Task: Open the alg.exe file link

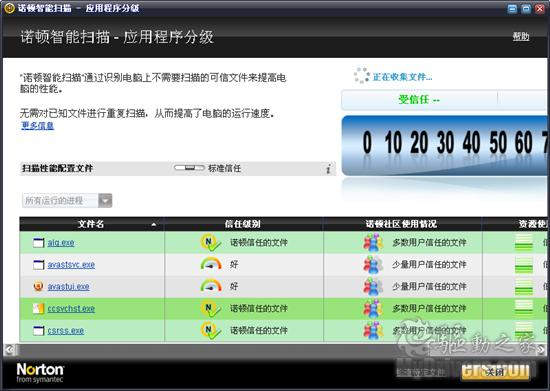Action: pyautogui.click(x=61, y=242)
